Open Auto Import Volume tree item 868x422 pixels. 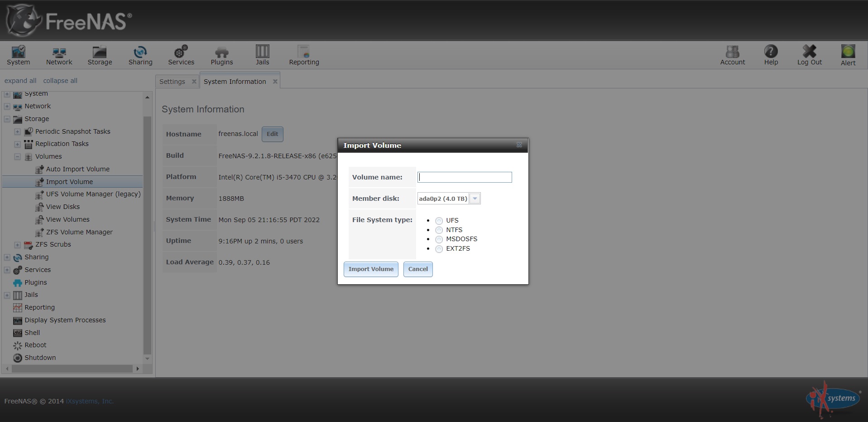coord(78,169)
